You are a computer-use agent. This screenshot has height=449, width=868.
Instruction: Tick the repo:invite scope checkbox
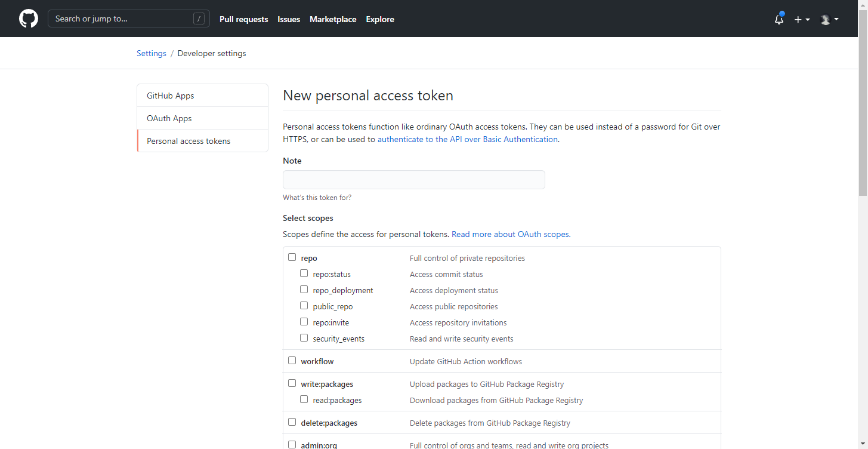(x=304, y=322)
